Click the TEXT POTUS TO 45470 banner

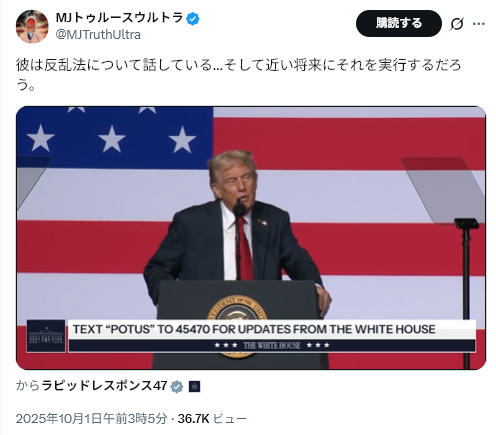[272, 329]
